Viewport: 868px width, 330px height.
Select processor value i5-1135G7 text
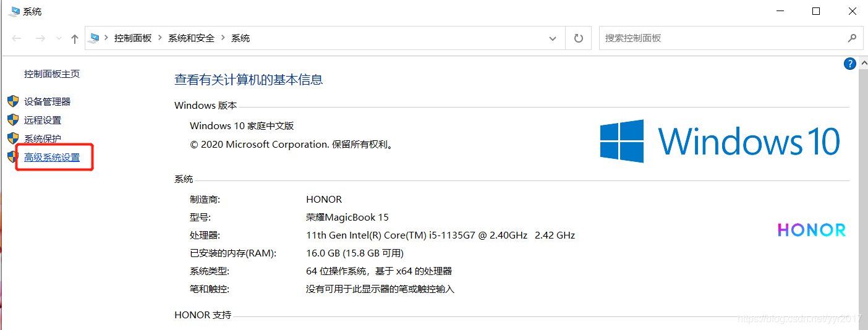(x=441, y=235)
